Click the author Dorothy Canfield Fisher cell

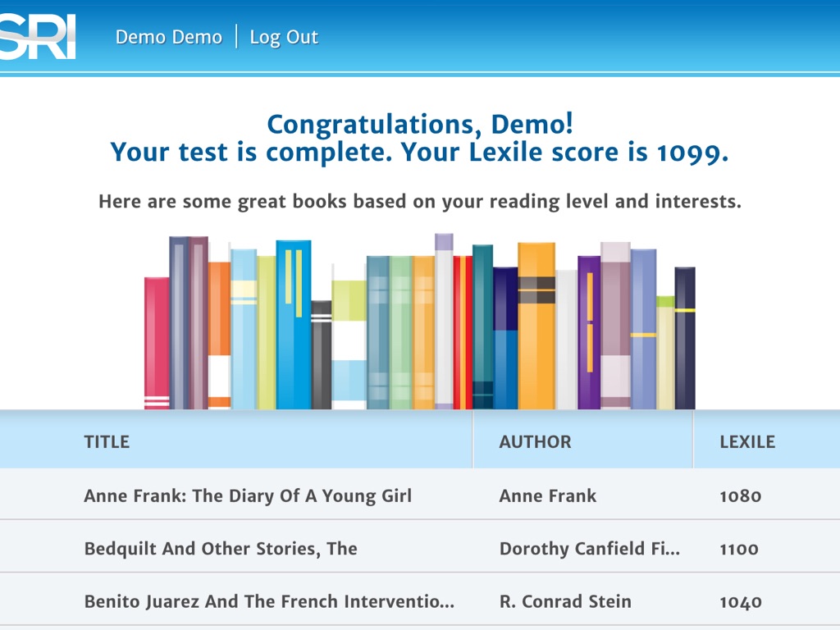click(589, 549)
